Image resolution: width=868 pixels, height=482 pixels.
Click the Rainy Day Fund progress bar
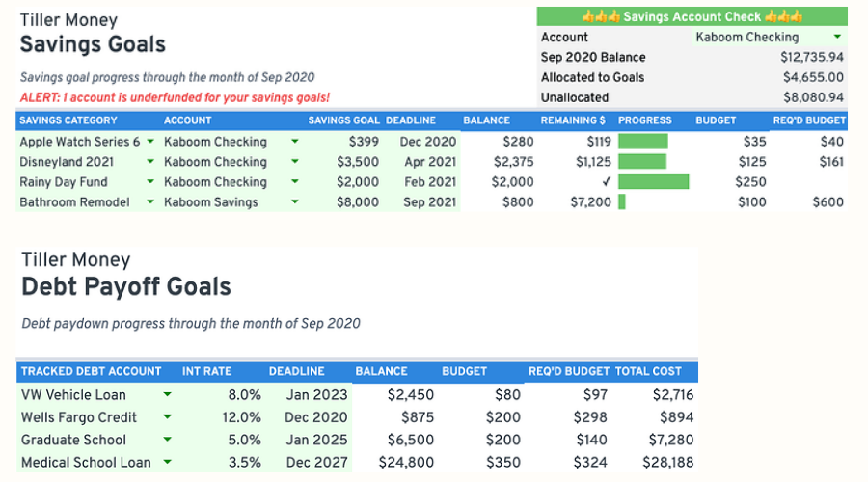click(x=653, y=182)
